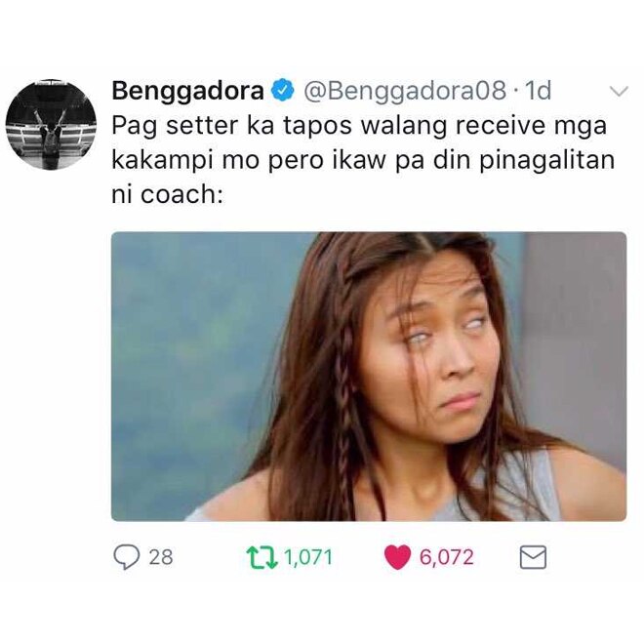This screenshot has height=644, width=644.
Task: Click the blue verified badge
Action: [283, 91]
